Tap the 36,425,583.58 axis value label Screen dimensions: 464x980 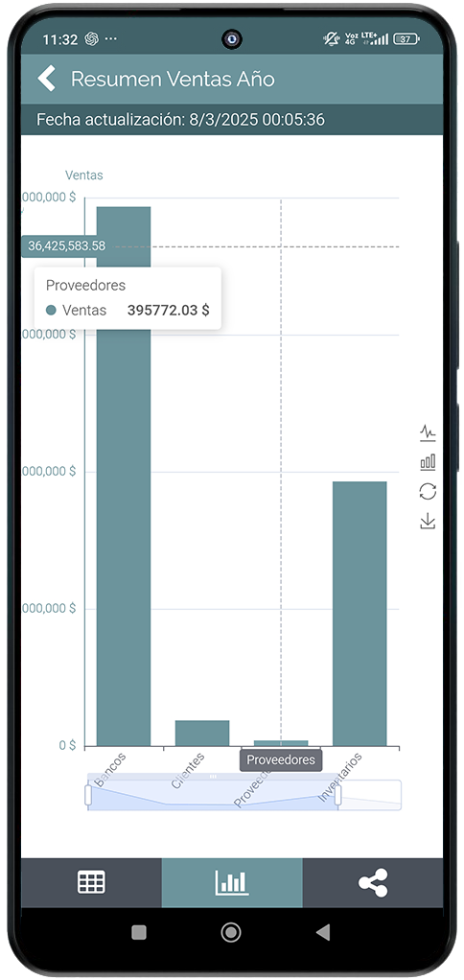tap(67, 246)
